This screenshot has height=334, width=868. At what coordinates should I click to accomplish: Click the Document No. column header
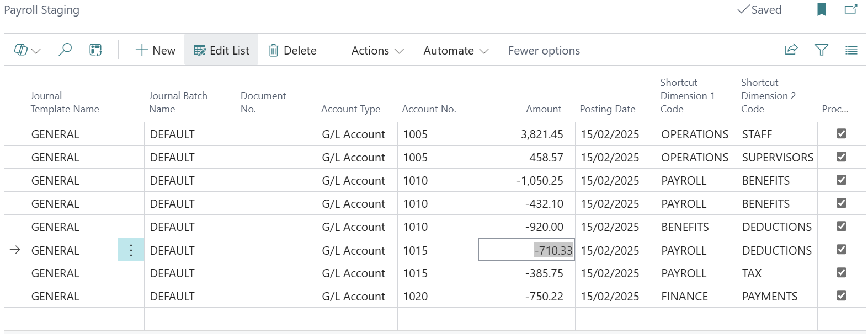pos(263,102)
